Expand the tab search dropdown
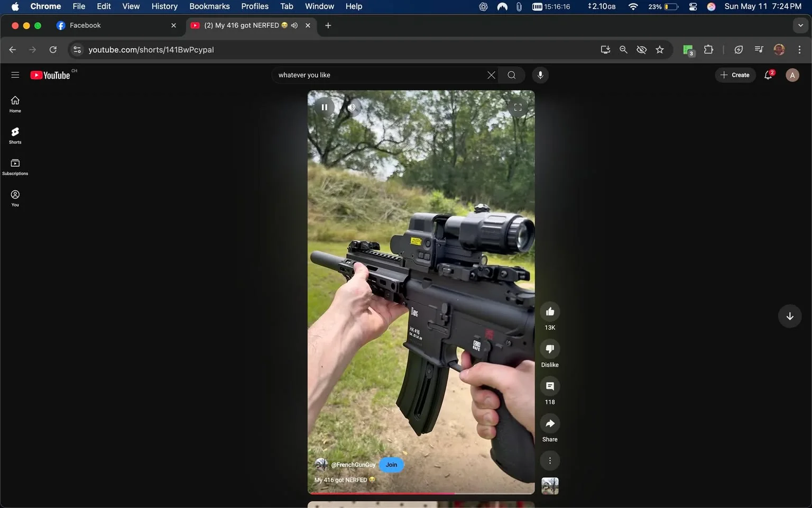Screen dimensions: 812x508 click(800, 25)
